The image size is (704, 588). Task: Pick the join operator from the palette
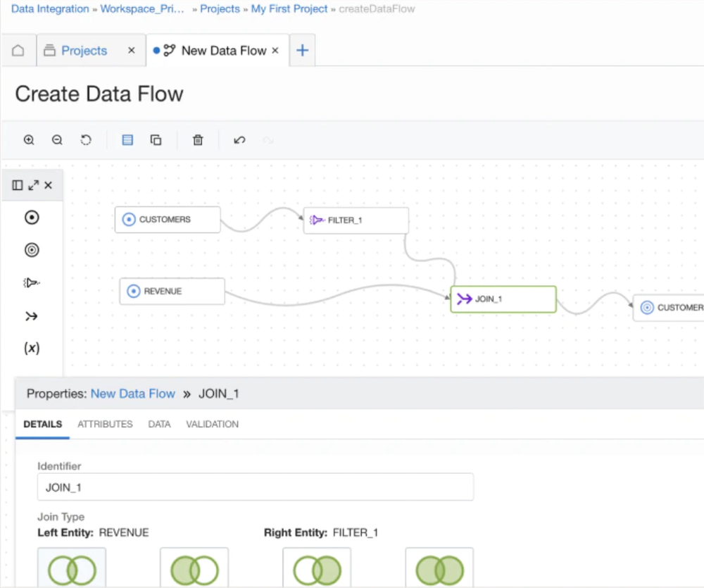pyautogui.click(x=32, y=316)
